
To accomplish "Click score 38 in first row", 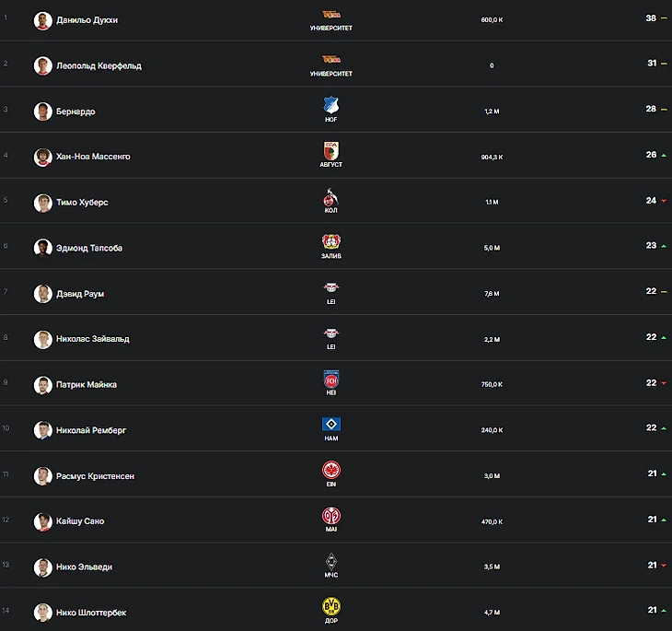I will pyautogui.click(x=651, y=18).
